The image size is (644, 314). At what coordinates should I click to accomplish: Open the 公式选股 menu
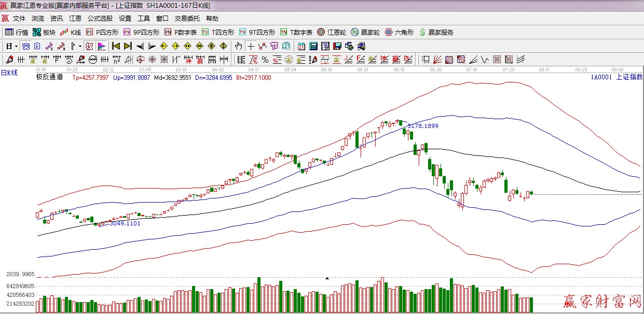100,19
